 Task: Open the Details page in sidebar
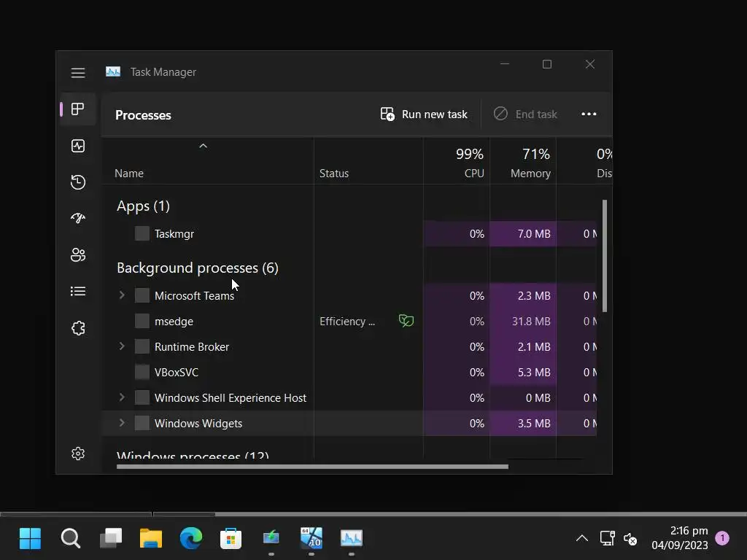point(78,291)
